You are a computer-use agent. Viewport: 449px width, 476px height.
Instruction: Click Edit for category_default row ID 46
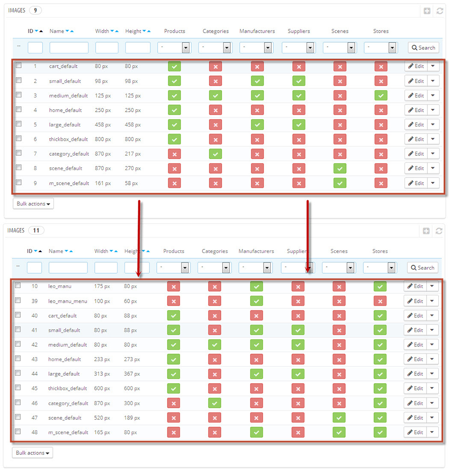tap(415, 403)
